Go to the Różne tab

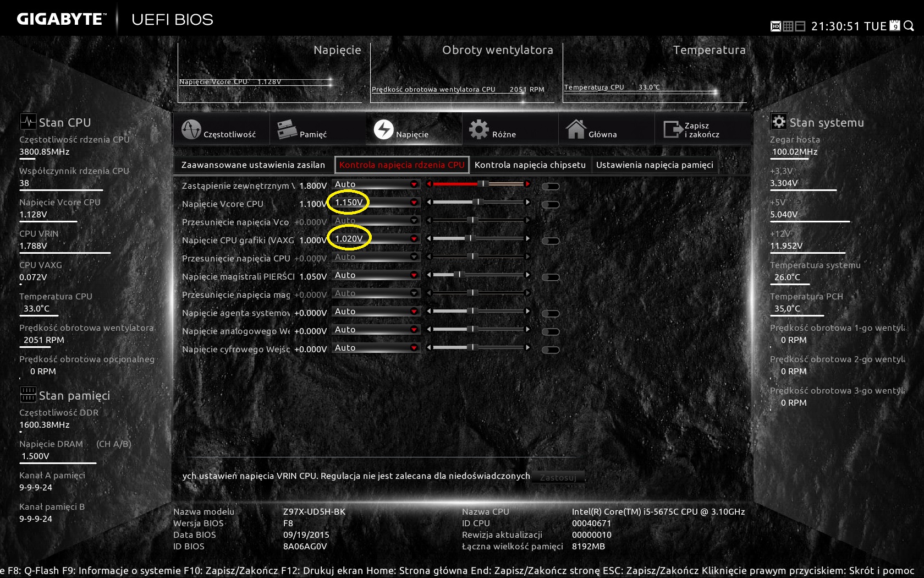510,130
